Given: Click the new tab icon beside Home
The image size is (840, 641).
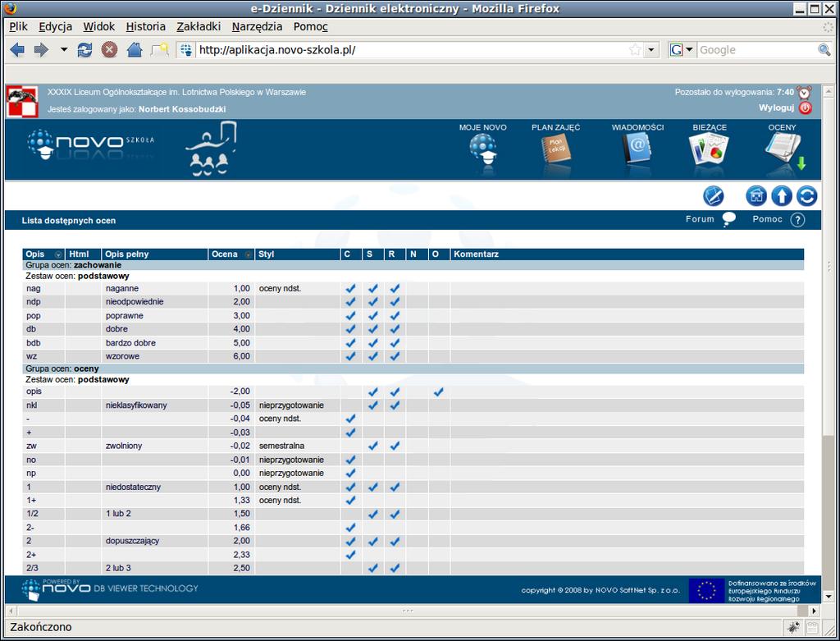Looking at the screenshot, I should [160, 50].
